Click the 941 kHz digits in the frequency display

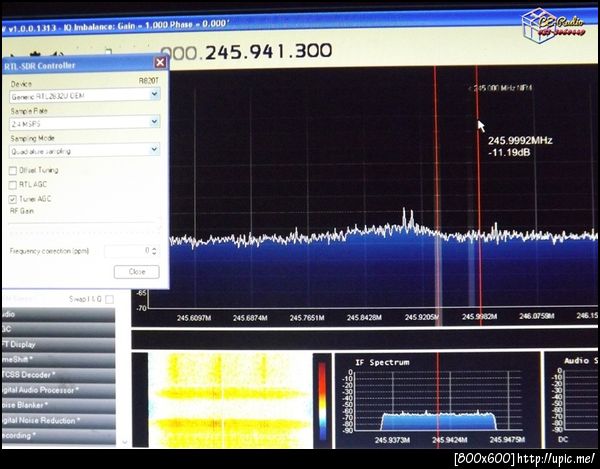point(268,52)
